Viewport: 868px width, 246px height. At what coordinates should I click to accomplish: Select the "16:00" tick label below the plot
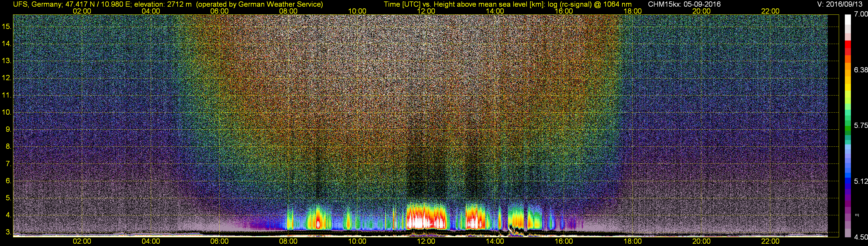(564, 241)
